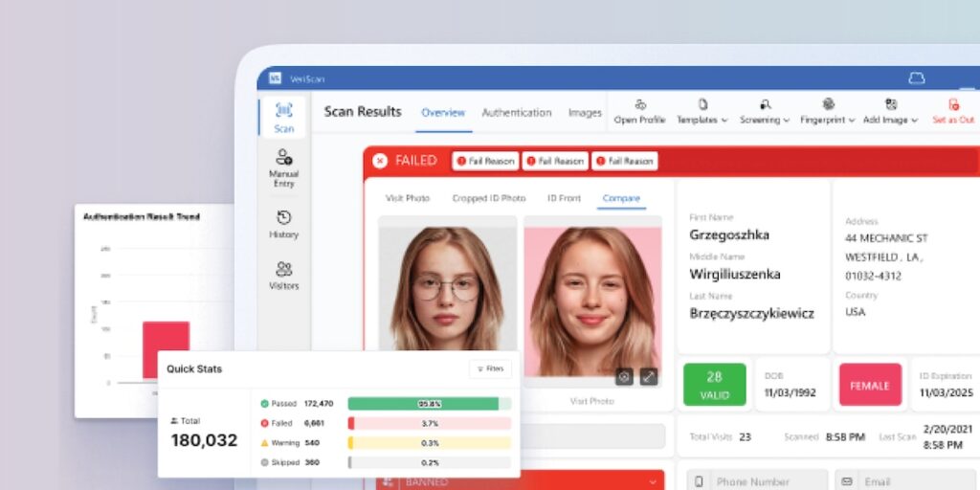Click the first name Grzegoszhka
Screen dimensions: 980x490
[728, 235]
